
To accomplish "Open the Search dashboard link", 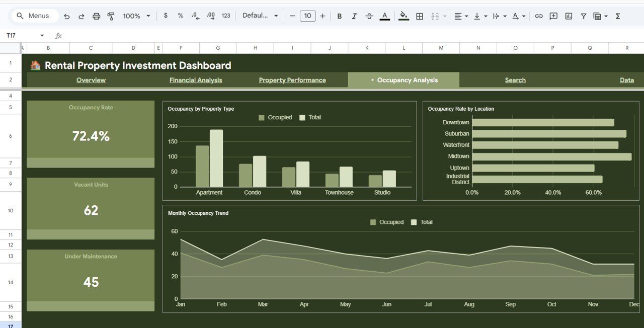I will (515, 79).
